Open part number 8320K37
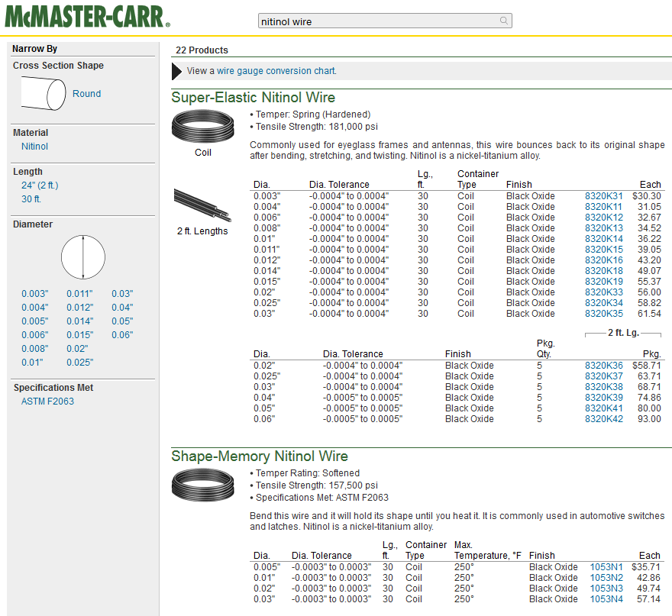This screenshot has height=616, width=672. coord(604,376)
